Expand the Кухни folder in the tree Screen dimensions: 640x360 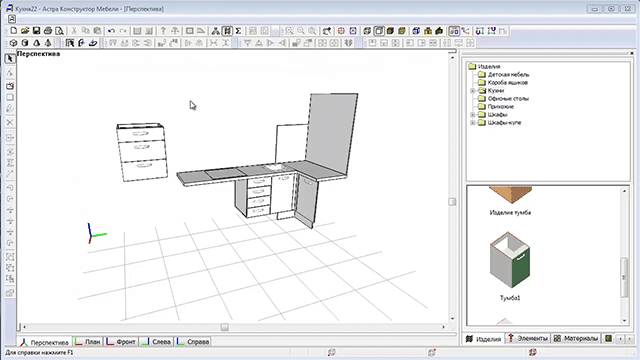(x=473, y=91)
